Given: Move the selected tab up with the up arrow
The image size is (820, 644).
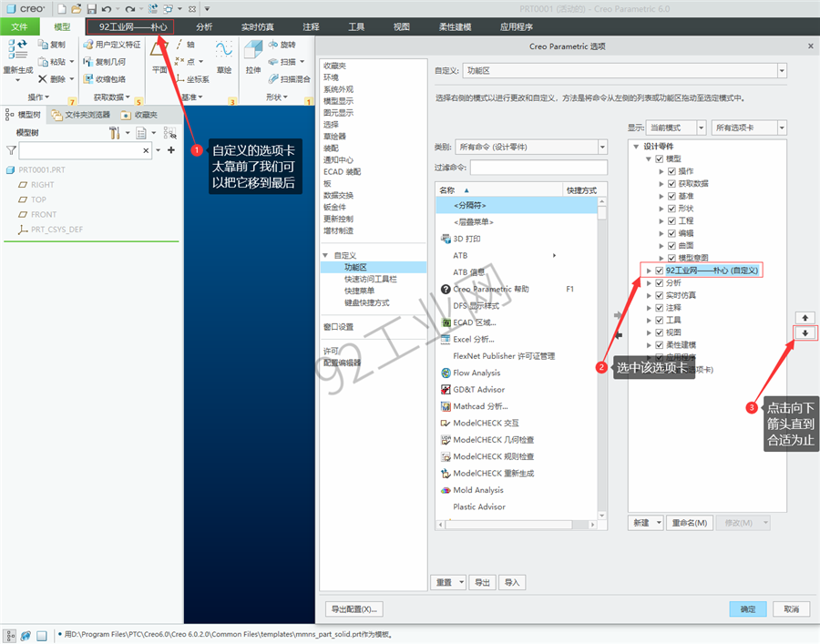Looking at the screenshot, I should pos(805,318).
